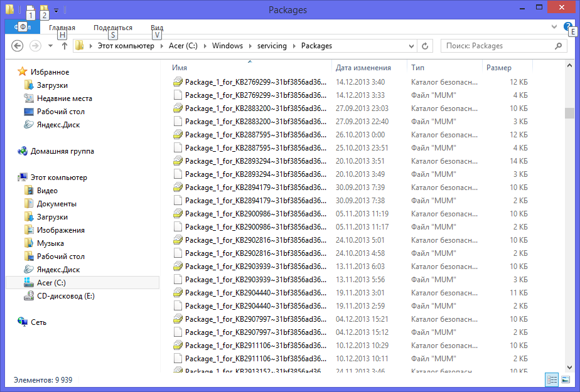Viewport: 580px width, 392px height.
Task: Select KB2900986 security catalog file icon
Action: [178, 214]
